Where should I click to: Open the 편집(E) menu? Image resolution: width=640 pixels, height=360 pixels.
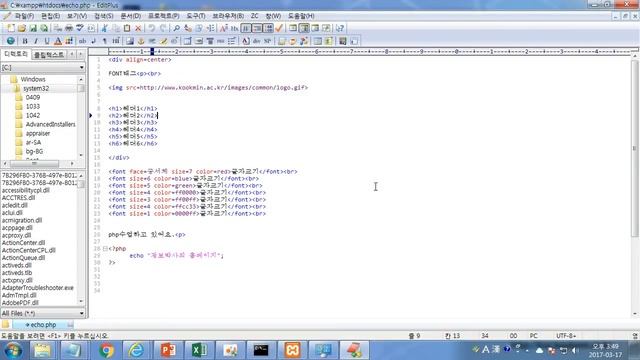point(50,16)
